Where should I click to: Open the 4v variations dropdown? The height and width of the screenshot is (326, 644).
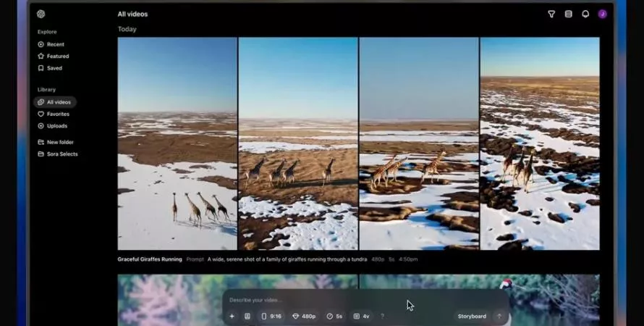point(361,316)
